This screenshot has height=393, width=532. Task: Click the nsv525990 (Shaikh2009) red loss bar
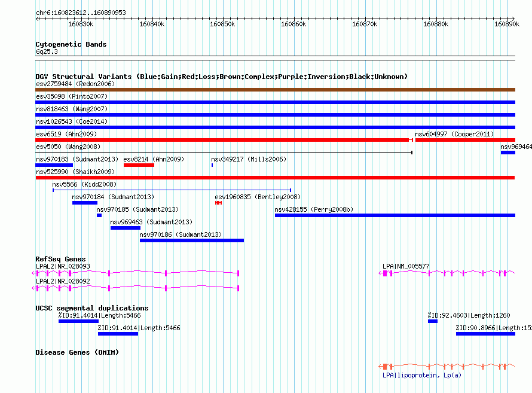click(x=275, y=178)
